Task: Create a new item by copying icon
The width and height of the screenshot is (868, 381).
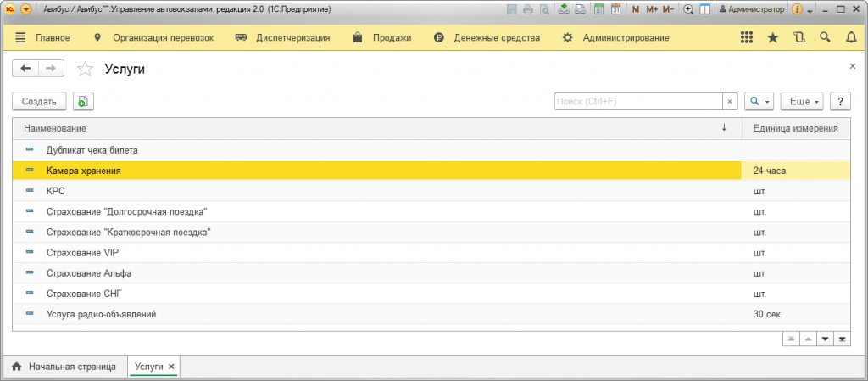Action: (83, 102)
